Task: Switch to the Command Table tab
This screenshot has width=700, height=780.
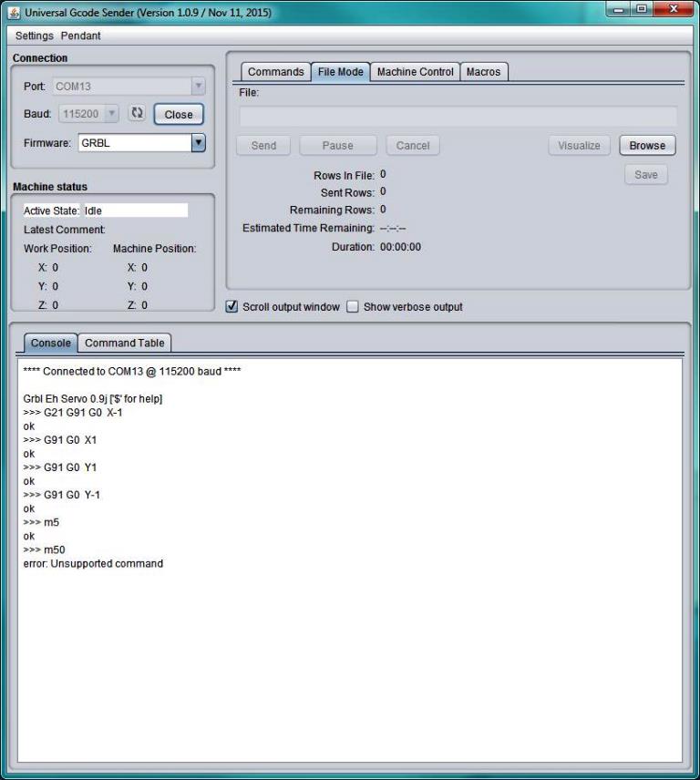Action: coord(124,343)
